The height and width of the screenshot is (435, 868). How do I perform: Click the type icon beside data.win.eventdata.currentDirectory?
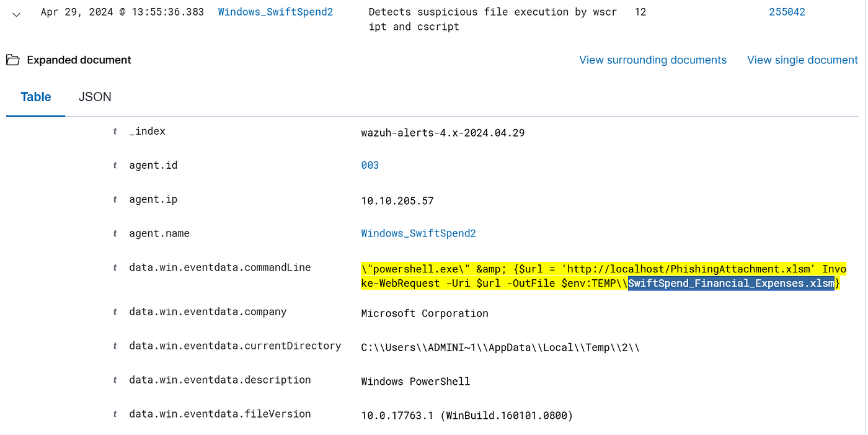pyautogui.click(x=115, y=346)
